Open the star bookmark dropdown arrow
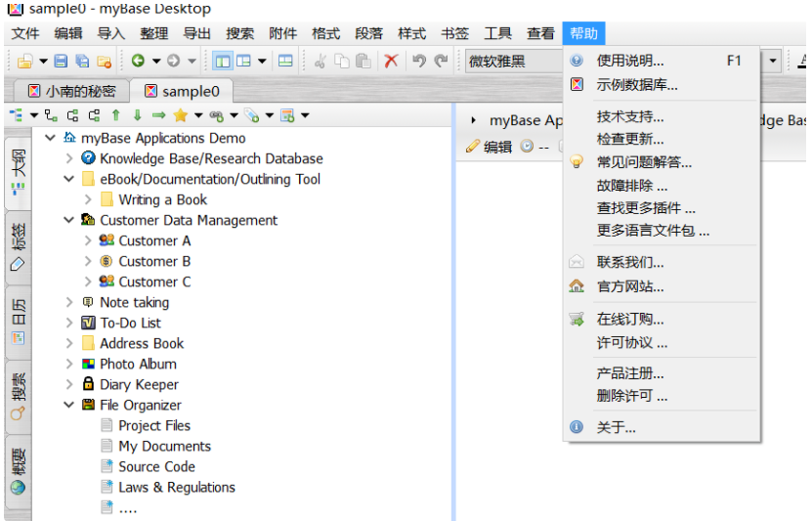Viewport: 812px width, 521px height. (x=198, y=115)
